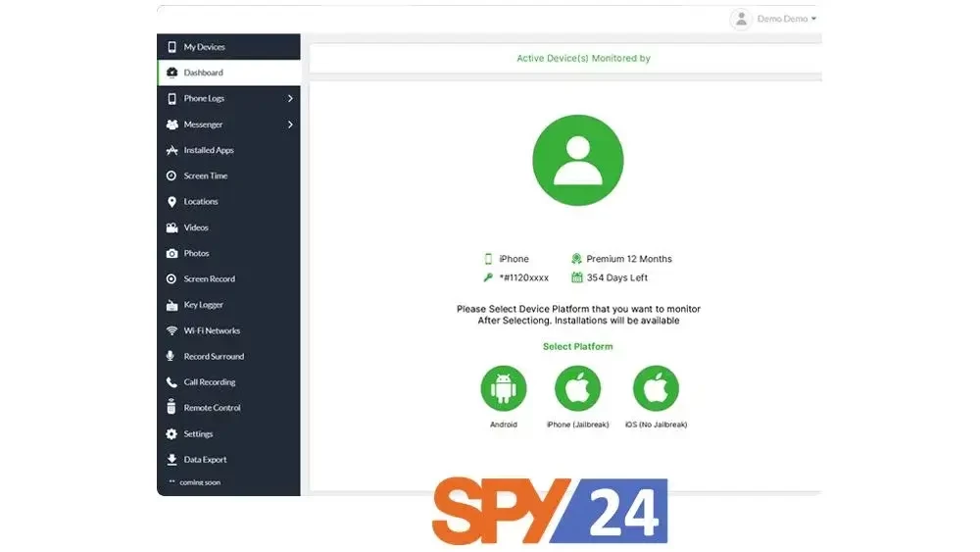This screenshot has height=552, width=980.
Task: Click the calendar icon beside Days Left
Action: [577, 277]
